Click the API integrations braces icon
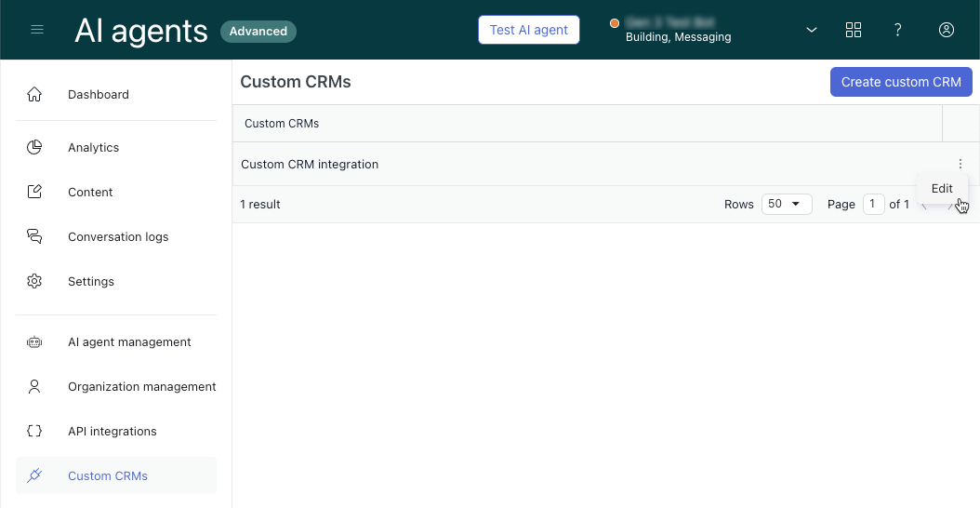 (x=34, y=431)
